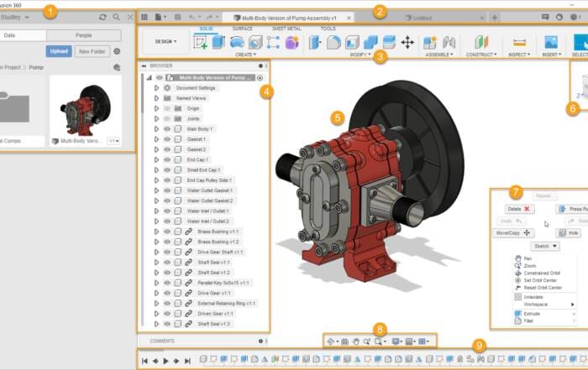Viewport: 588px width, 370px height.
Task: Activate the root component radio button
Action: [x=260, y=77]
